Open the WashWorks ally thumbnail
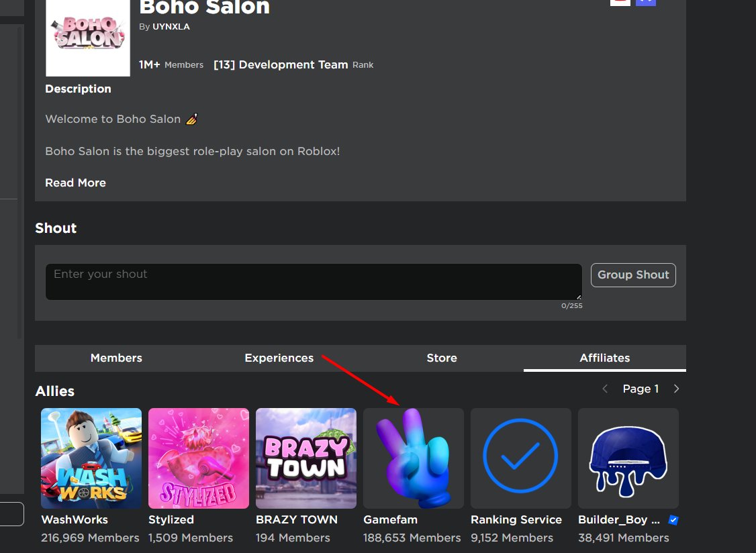 (x=91, y=458)
